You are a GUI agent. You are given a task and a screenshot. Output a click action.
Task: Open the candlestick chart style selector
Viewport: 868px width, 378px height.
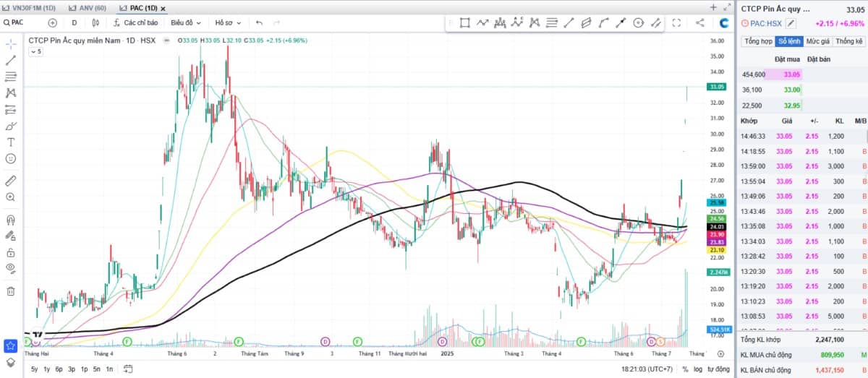pos(95,23)
